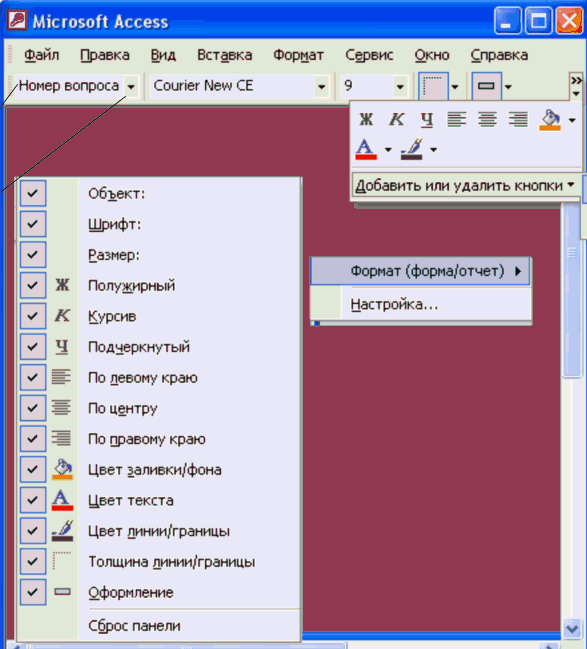The height and width of the screenshot is (649, 587).
Task: Open the Courier New CE font dropdown
Action: [321, 87]
